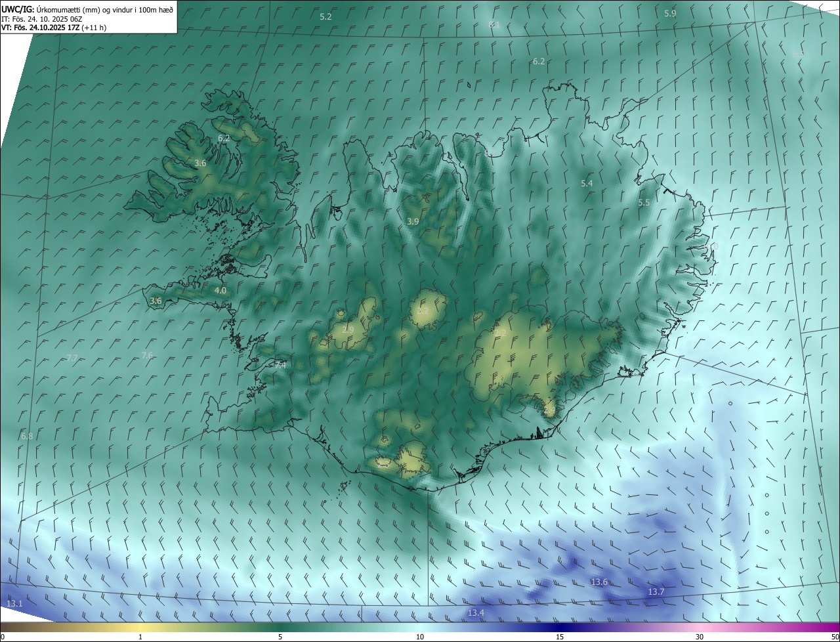Click the 7.4 value label near the coast

point(280,365)
